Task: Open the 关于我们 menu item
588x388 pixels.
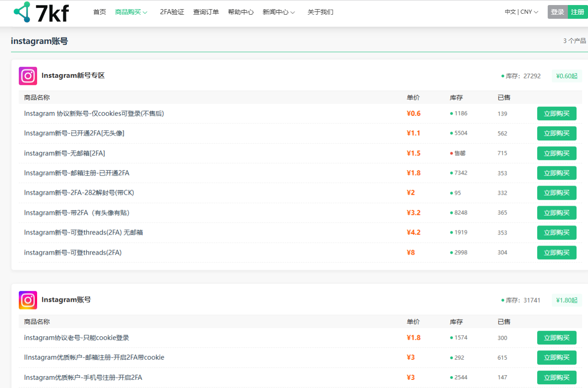Action: [x=320, y=12]
